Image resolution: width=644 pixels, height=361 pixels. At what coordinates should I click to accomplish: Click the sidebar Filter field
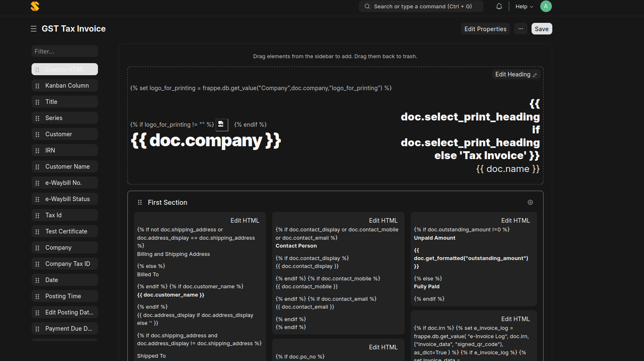tap(65, 51)
